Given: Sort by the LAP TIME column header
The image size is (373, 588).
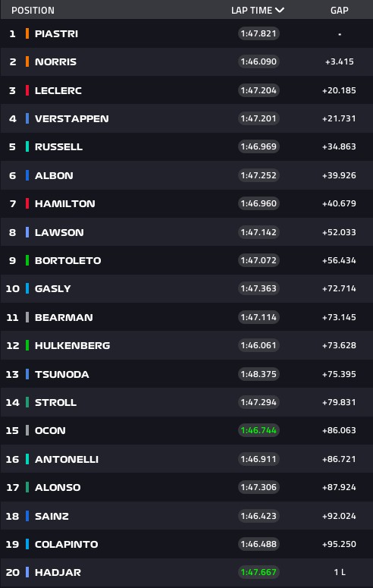Looking at the screenshot, I should point(252,10).
